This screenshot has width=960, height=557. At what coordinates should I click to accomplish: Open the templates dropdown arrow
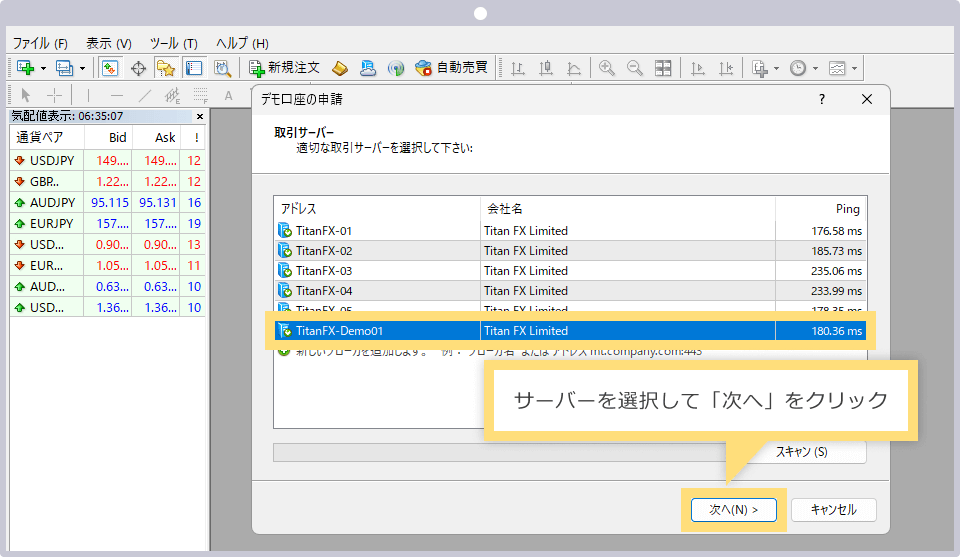[x=855, y=69]
